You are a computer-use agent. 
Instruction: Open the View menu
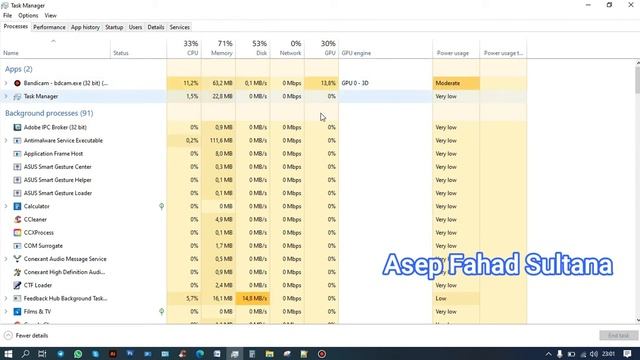pos(51,16)
